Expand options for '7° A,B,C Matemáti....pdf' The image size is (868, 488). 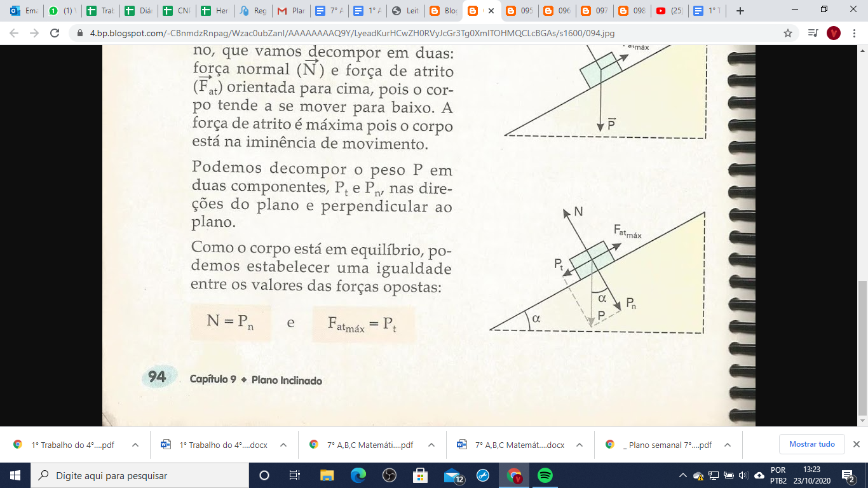pyautogui.click(x=431, y=445)
